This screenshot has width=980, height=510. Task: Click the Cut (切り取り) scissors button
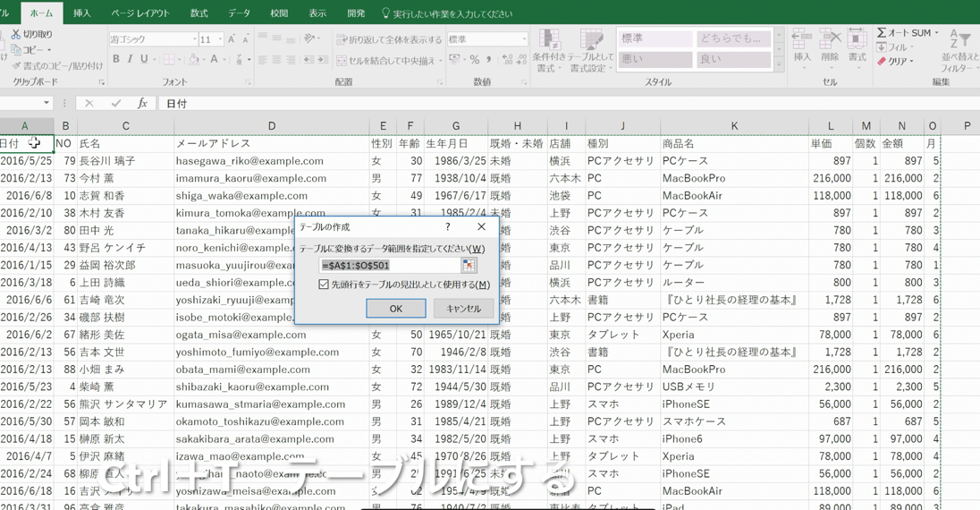click(x=31, y=34)
